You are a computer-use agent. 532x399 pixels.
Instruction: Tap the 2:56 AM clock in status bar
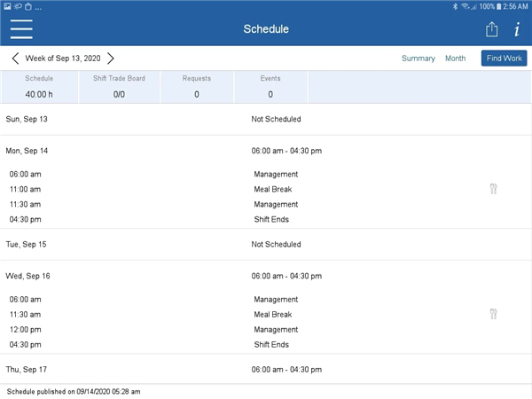click(x=515, y=6)
